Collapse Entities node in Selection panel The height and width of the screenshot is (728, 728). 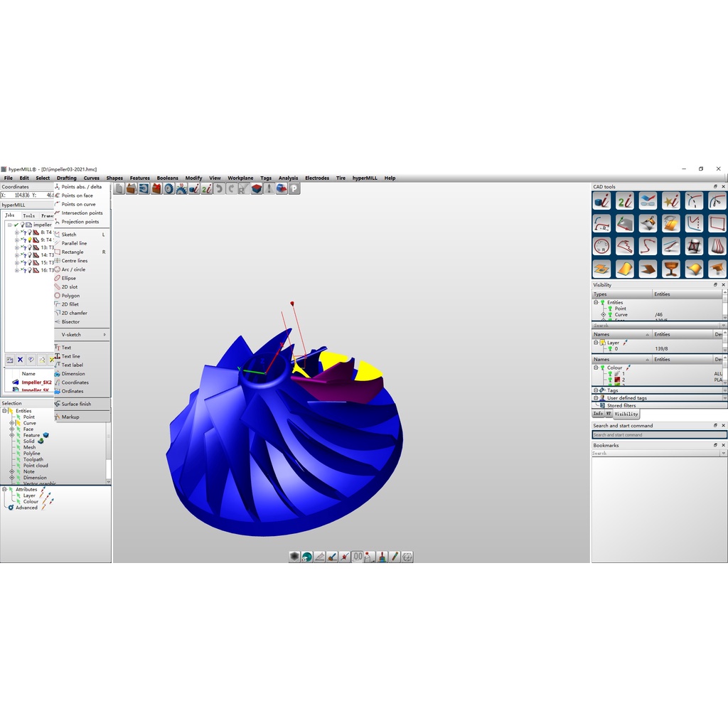(4, 411)
